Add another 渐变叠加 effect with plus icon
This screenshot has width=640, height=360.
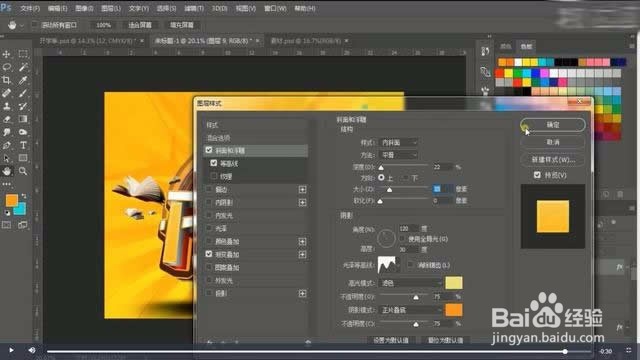(x=302, y=254)
